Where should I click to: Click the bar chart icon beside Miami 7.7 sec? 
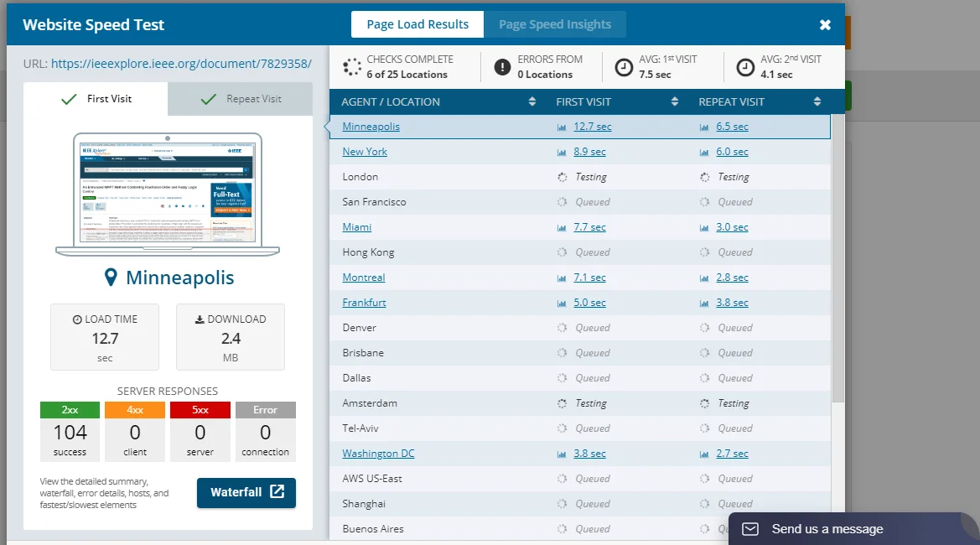[562, 228]
